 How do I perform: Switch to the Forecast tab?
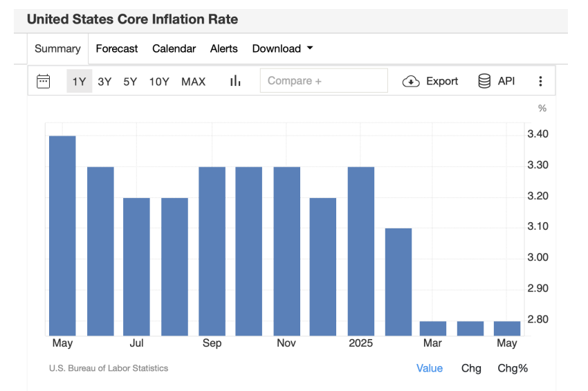[117, 48]
